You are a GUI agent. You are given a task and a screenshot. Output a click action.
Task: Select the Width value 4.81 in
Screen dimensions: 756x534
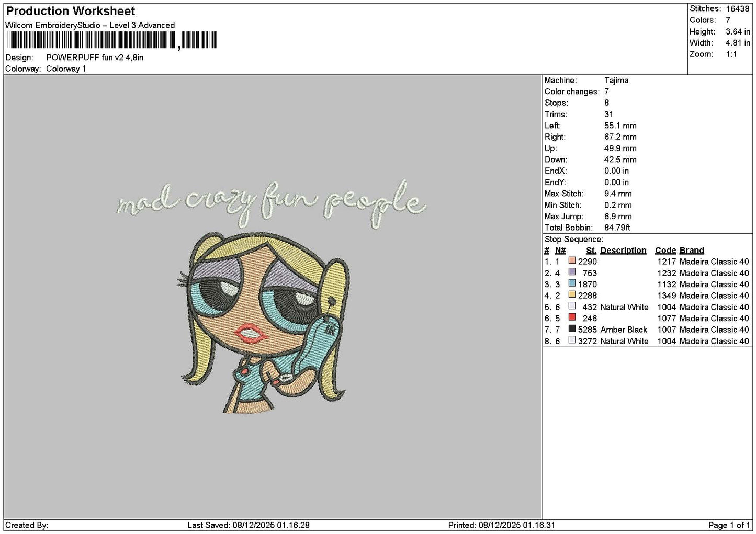tap(738, 43)
